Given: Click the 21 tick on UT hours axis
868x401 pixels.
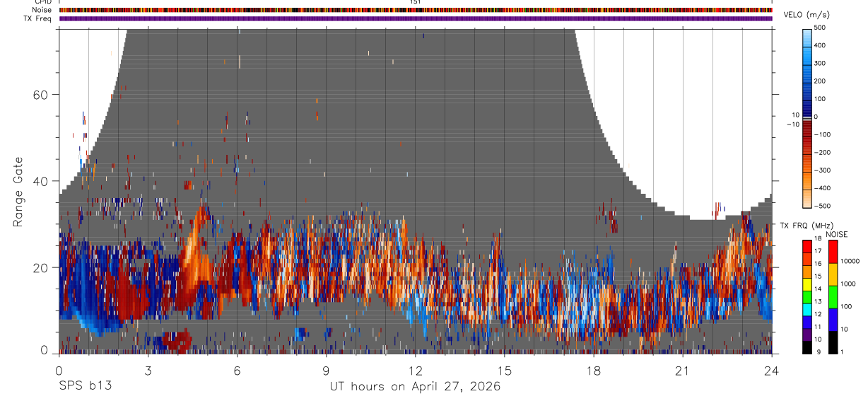Looking at the screenshot, I should coord(683,369).
